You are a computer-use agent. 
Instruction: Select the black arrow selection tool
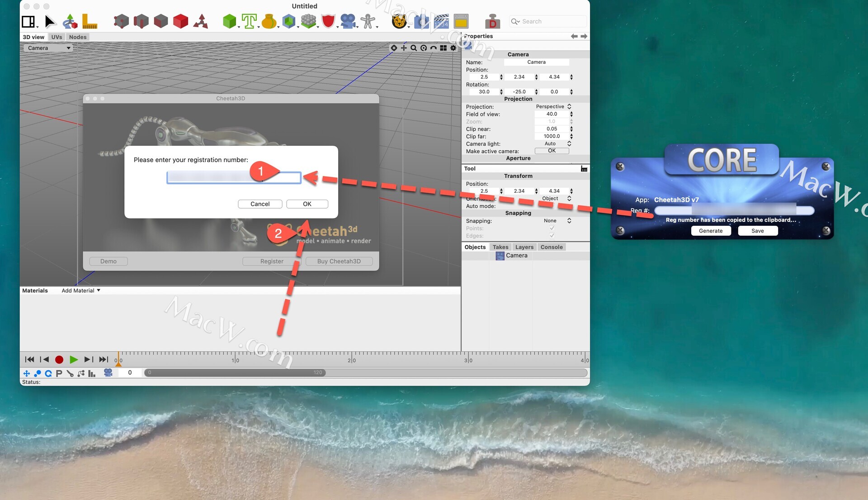(x=50, y=21)
